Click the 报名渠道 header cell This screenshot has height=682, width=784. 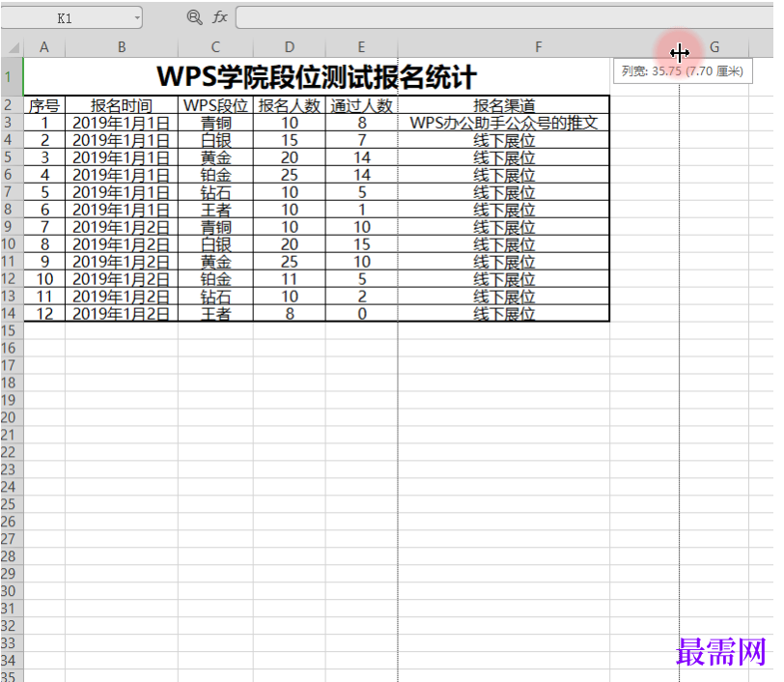click(503, 105)
